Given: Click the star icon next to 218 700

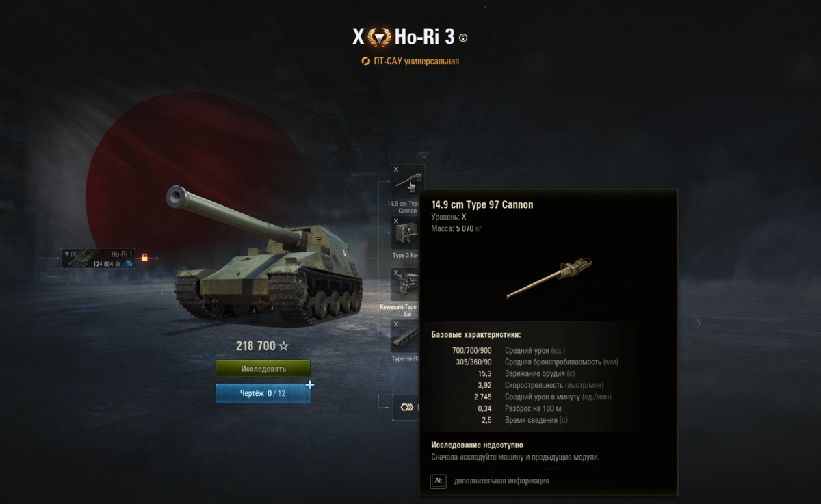Looking at the screenshot, I should click(283, 346).
